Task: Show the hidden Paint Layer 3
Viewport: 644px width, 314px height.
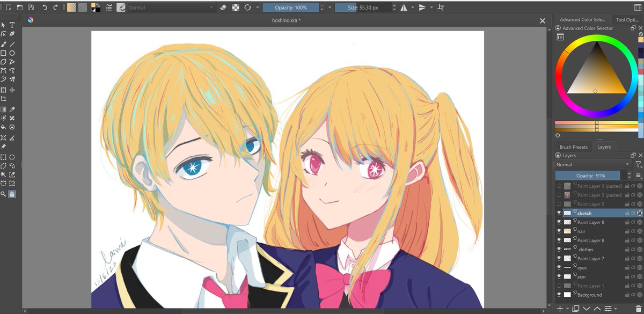Action: [x=559, y=204]
